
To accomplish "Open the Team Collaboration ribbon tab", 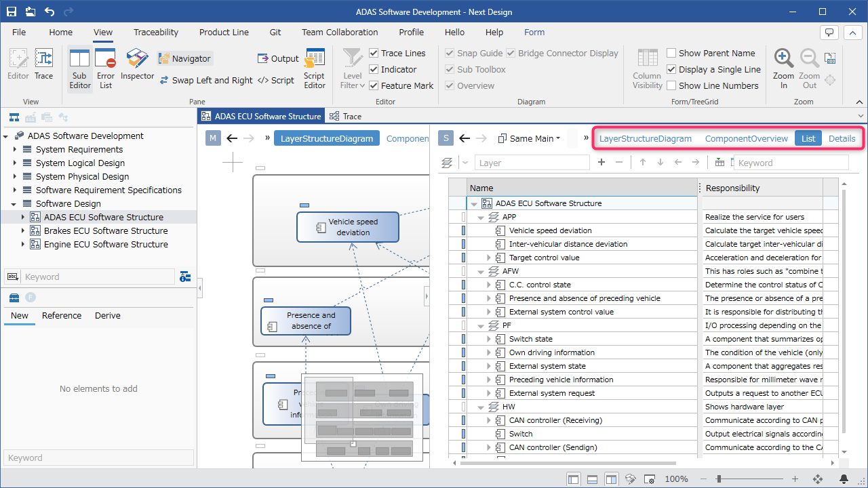I will [x=340, y=32].
